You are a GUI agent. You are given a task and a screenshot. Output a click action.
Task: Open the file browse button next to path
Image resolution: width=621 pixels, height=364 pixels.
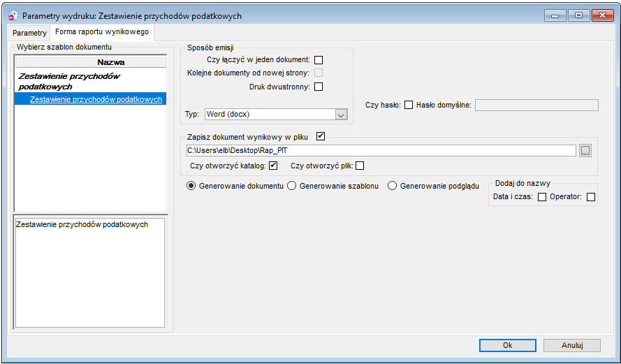pyautogui.click(x=585, y=150)
